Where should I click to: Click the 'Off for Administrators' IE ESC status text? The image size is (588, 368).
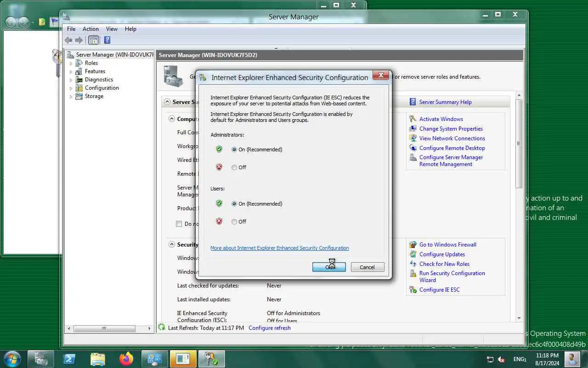tap(294, 313)
